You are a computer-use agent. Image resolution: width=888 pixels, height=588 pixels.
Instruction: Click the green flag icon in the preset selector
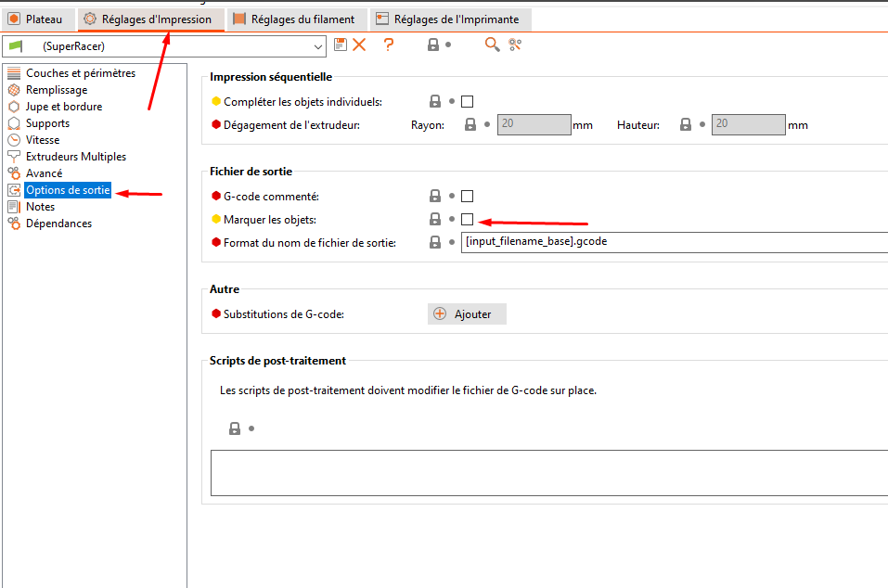click(x=16, y=45)
